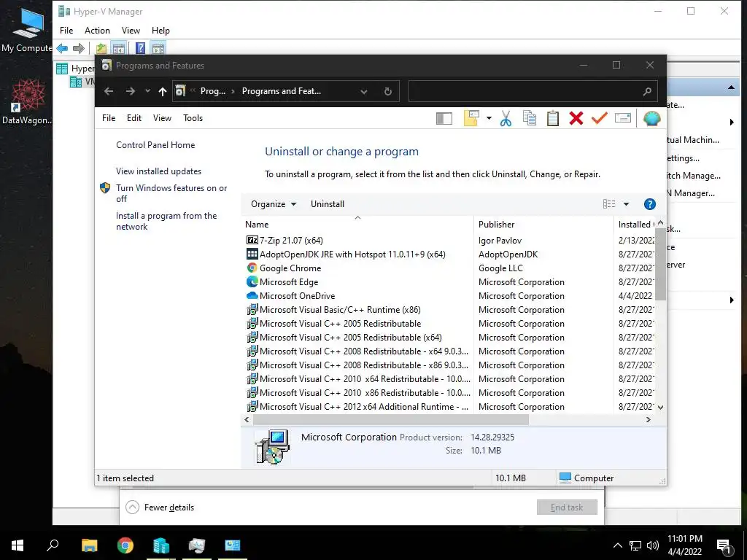Click the blue shell icon in toolbar
Image resolution: width=747 pixels, height=560 pixels.
click(651, 118)
